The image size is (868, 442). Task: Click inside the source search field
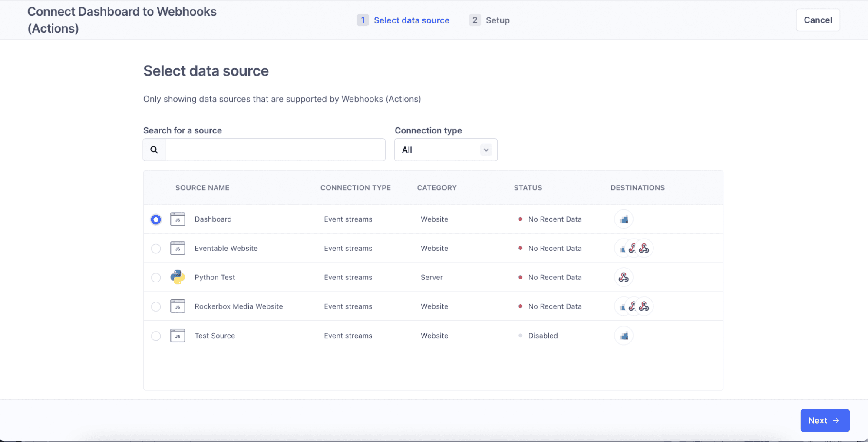[275, 150]
